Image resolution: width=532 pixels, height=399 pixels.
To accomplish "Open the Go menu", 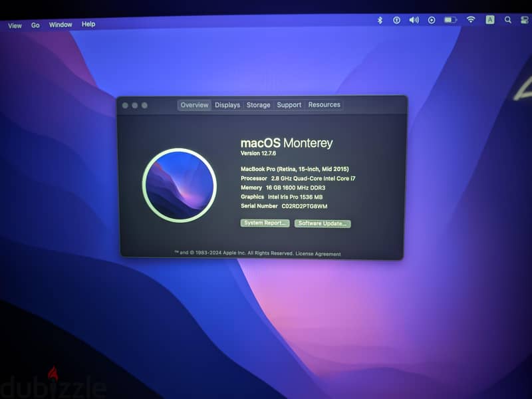I will [x=35, y=25].
